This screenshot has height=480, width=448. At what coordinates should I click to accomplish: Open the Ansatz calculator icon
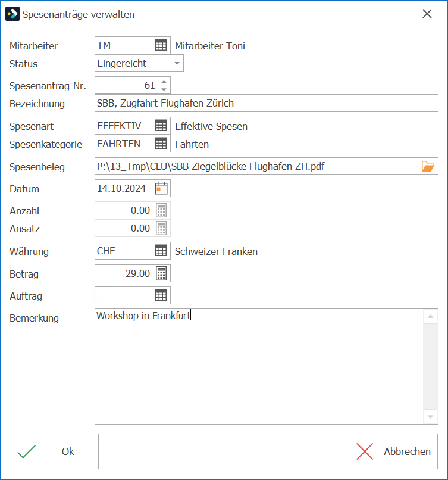tap(161, 228)
